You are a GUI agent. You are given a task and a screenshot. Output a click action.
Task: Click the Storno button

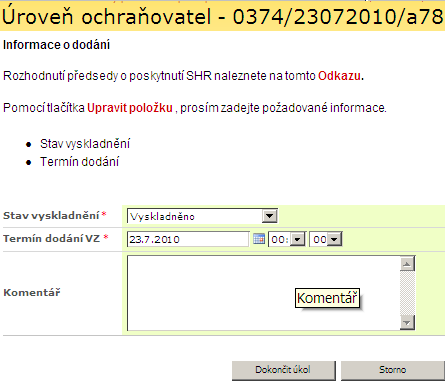click(x=392, y=370)
